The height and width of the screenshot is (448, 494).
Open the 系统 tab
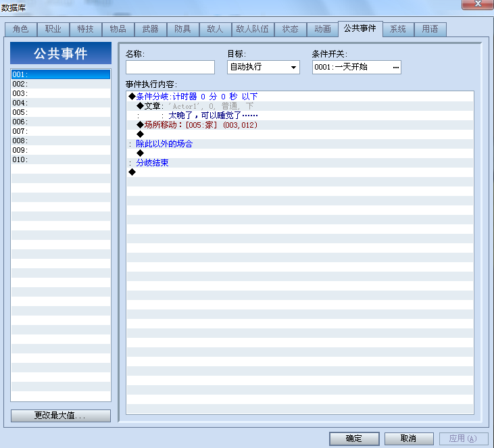[x=398, y=29]
